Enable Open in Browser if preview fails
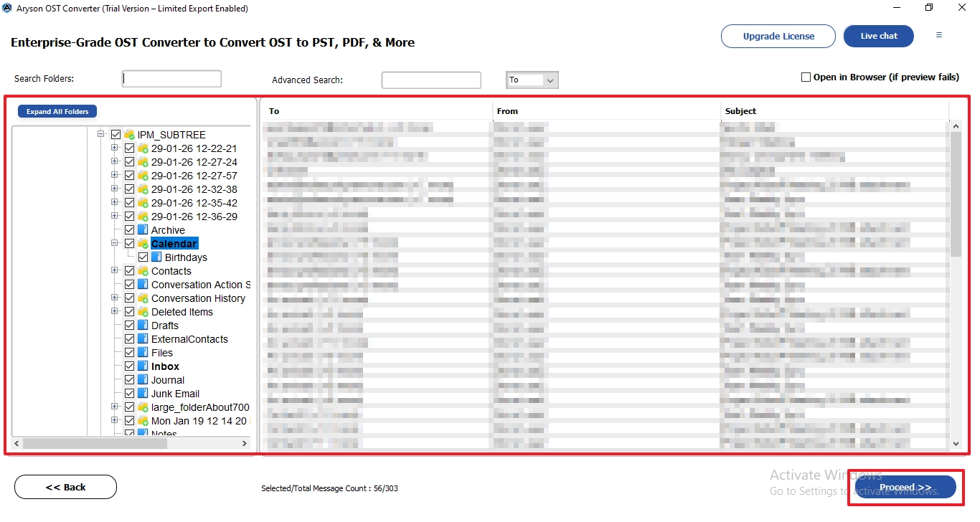Image resolution: width=980 pixels, height=522 pixels. 806,77
